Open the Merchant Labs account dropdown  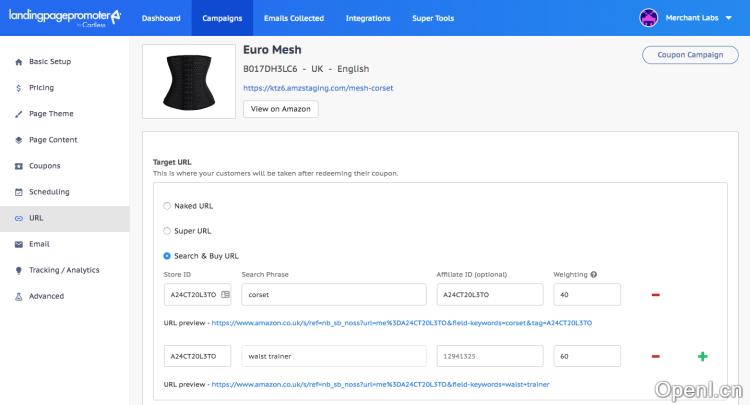[689, 18]
